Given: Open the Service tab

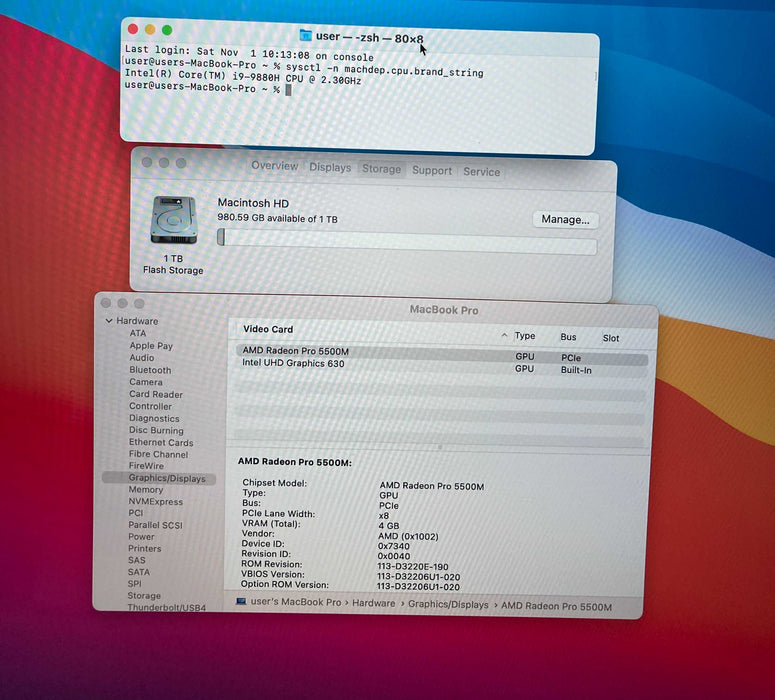Looking at the screenshot, I should coord(481,172).
